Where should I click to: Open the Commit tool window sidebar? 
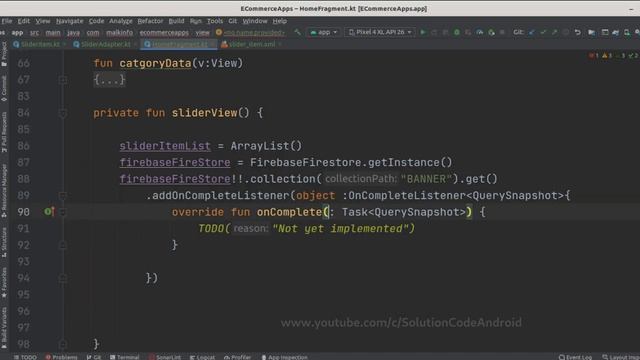pyautogui.click(x=4, y=88)
